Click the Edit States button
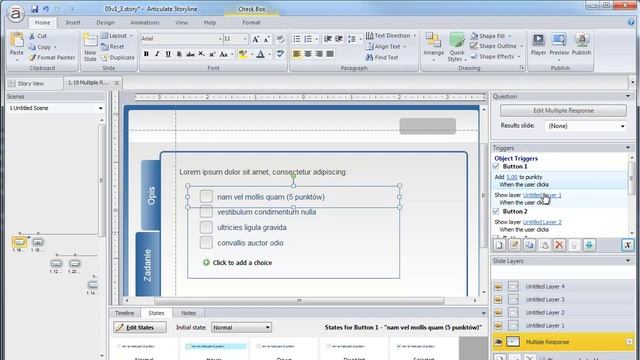The width and height of the screenshot is (640, 360). point(140,327)
